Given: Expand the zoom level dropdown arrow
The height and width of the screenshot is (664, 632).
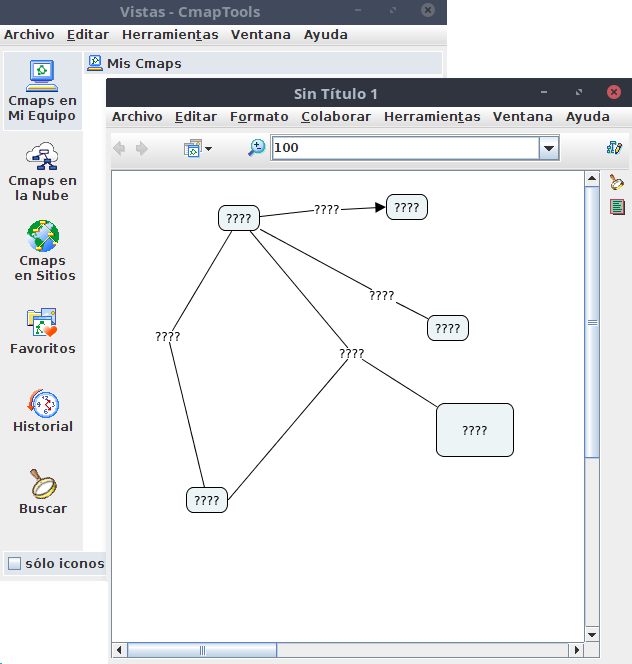Looking at the screenshot, I should tap(548, 148).
